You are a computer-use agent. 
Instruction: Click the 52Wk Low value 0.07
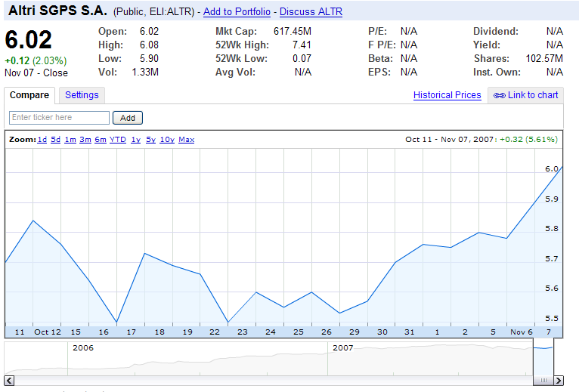[302, 58]
